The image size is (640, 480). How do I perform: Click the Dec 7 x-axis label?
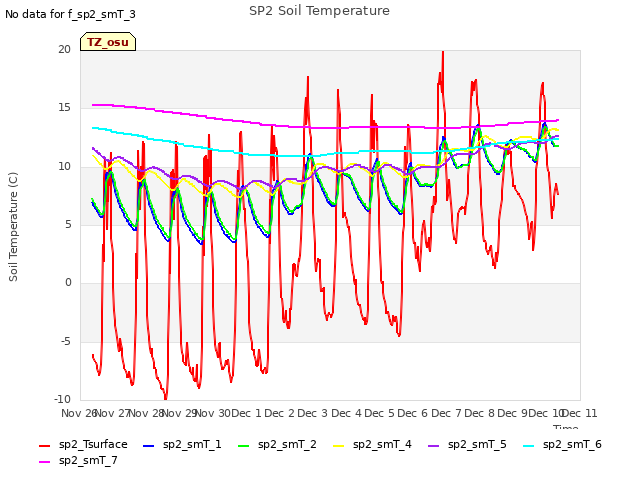coord(446,413)
